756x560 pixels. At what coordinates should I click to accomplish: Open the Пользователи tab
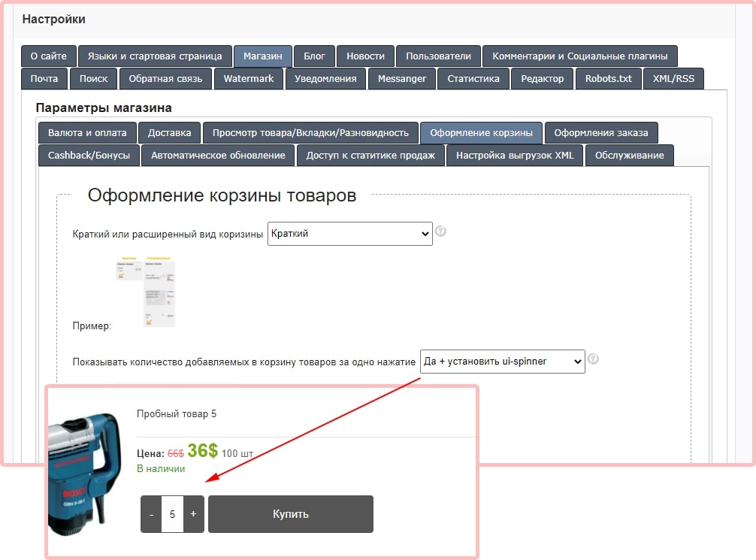coord(438,56)
